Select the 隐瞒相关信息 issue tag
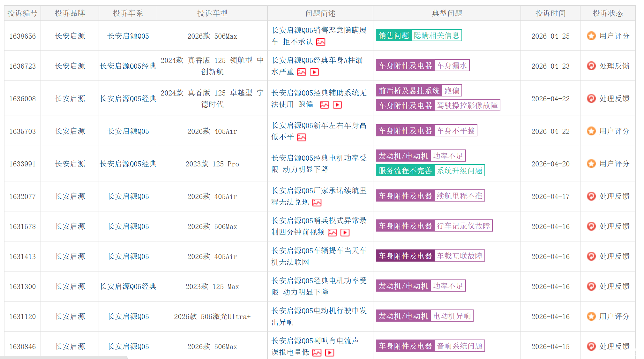Screen dimensions: 644x359 (437, 35)
